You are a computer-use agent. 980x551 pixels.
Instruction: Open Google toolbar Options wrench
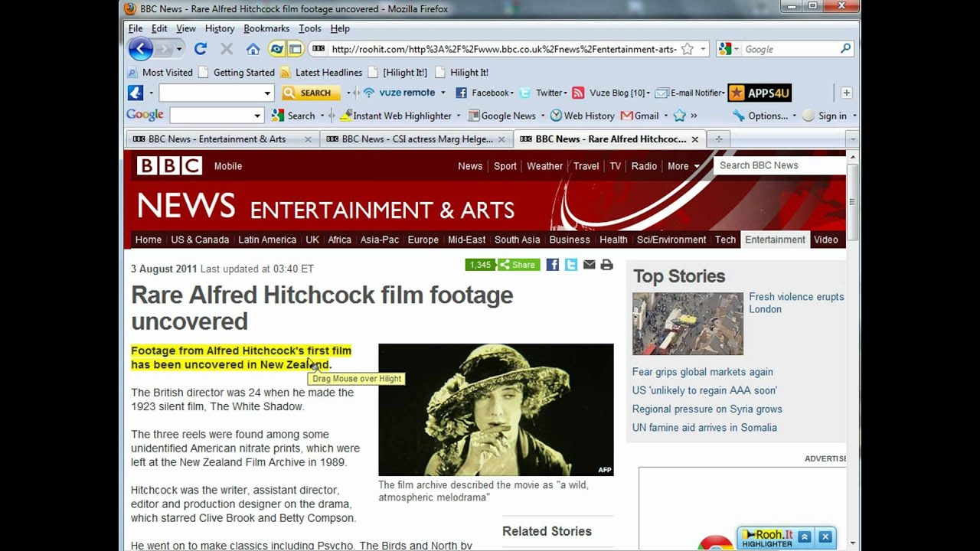(759, 116)
